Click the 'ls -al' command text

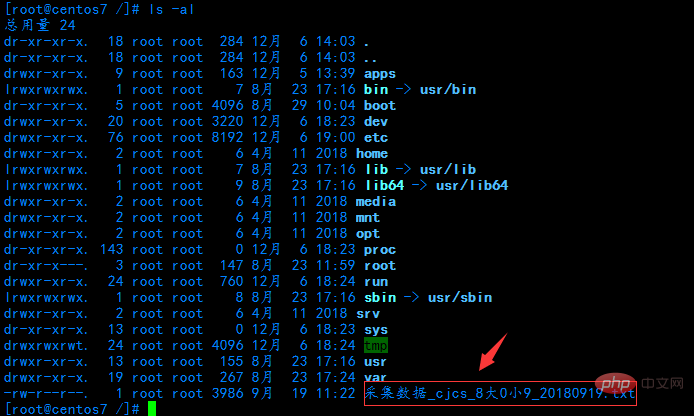(x=172, y=9)
